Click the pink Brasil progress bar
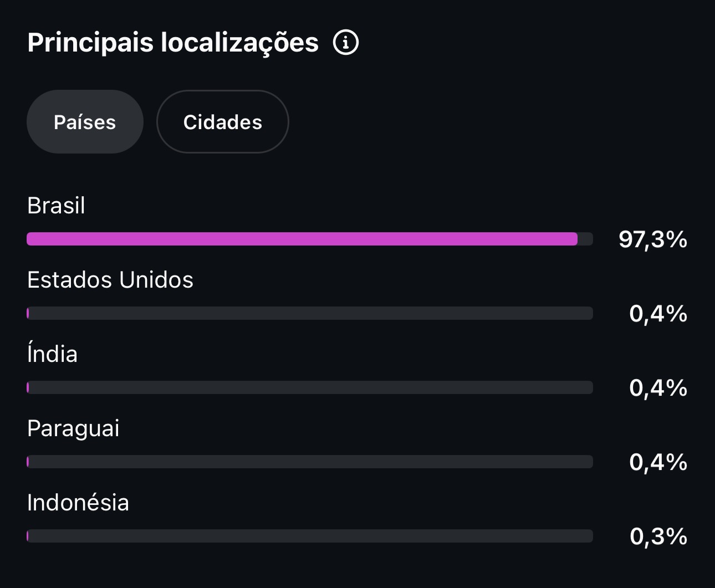The image size is (715, 588). coord(302,239)
